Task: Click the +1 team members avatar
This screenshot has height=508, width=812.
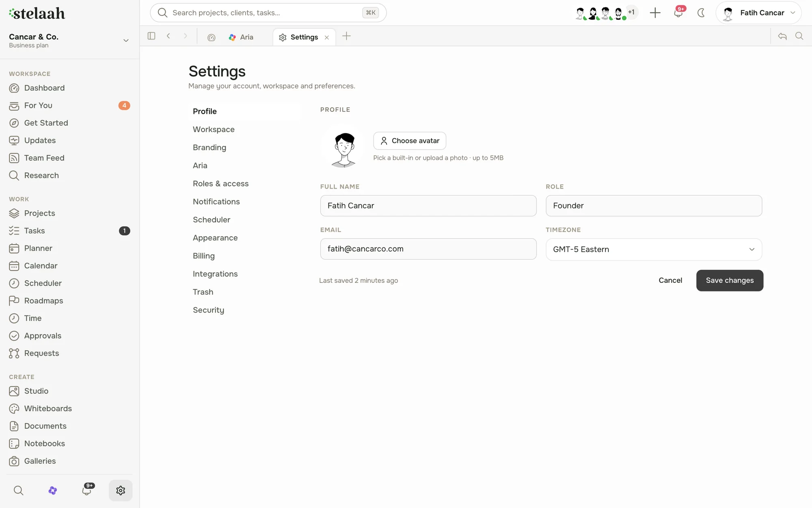Action: tap(631, 12)
